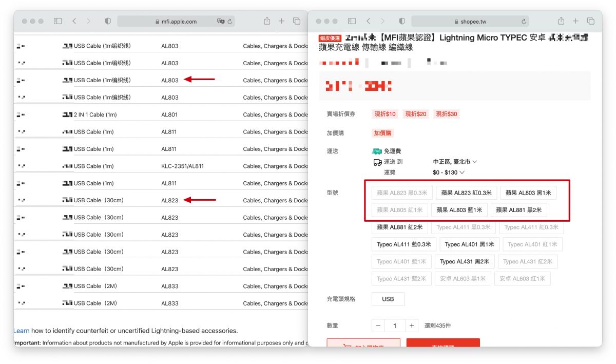Image resolution: width=616 pixels, height=364 pixels.
Task: Decrease quantity with minus button
Action: click(378, 325)
